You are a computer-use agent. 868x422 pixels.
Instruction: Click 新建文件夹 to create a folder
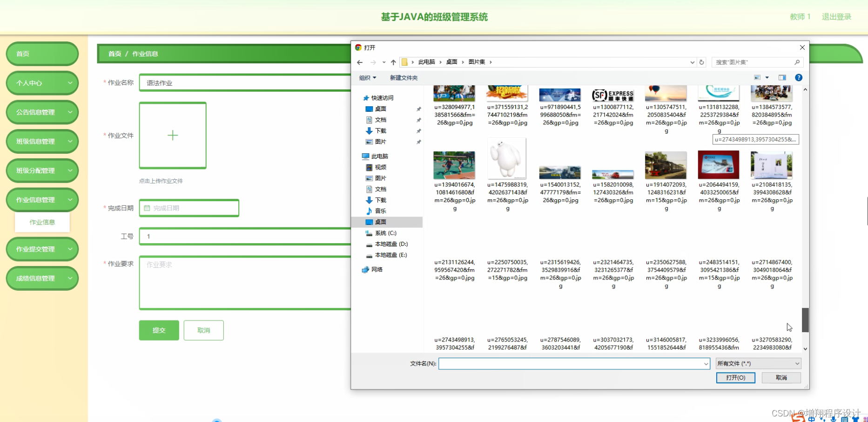coord(403,77)
